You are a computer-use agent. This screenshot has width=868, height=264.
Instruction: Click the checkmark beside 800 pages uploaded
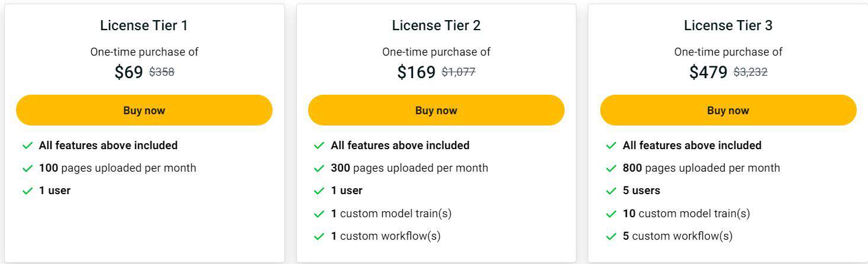611,168
